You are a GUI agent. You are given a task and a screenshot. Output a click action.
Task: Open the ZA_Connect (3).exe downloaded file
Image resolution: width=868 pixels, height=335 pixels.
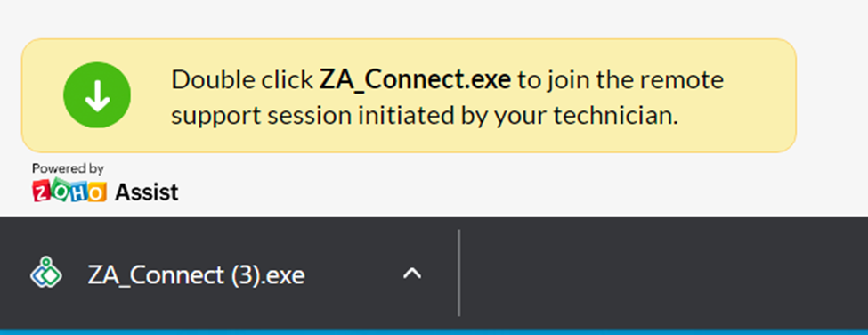[x=196, y=274]
